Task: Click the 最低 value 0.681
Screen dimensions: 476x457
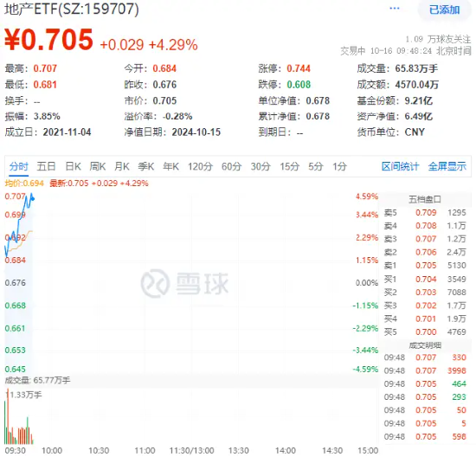Action: [x=45, y=85]
